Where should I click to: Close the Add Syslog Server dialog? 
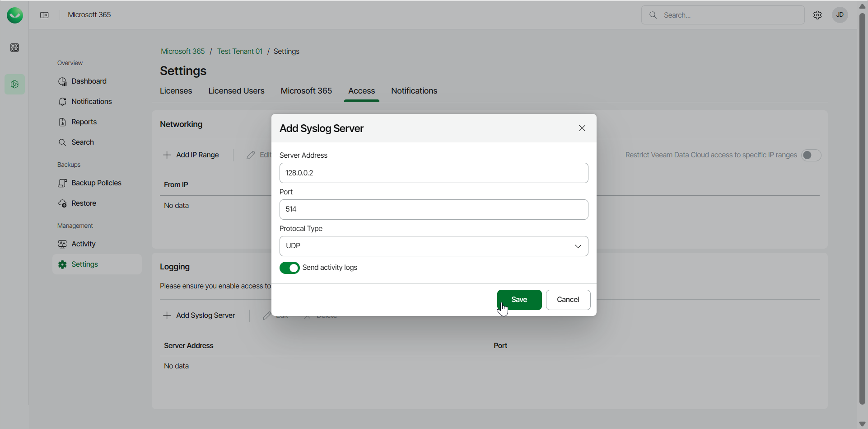(582, 128)
